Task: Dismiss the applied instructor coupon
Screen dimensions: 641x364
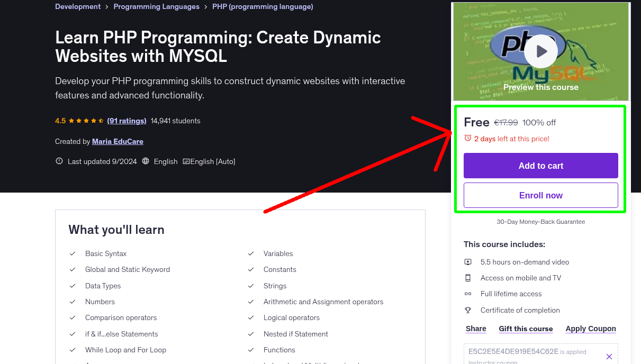Action: 609,356
